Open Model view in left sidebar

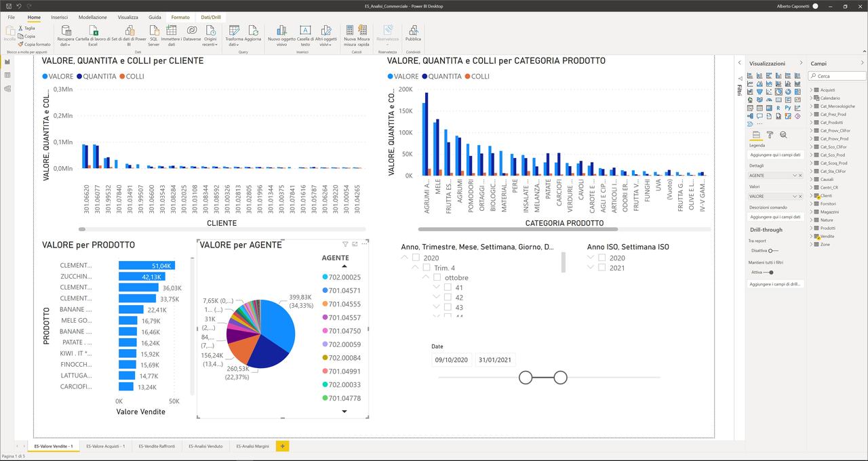coord(7,89)
